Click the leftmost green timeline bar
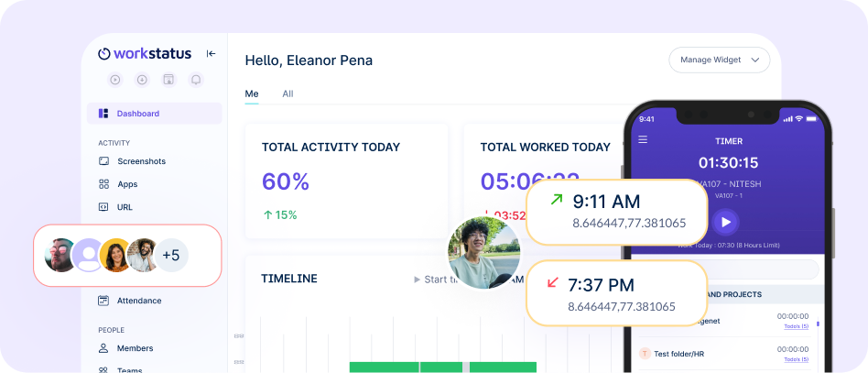This screenshot has height=373, width=868. [385, 368]
